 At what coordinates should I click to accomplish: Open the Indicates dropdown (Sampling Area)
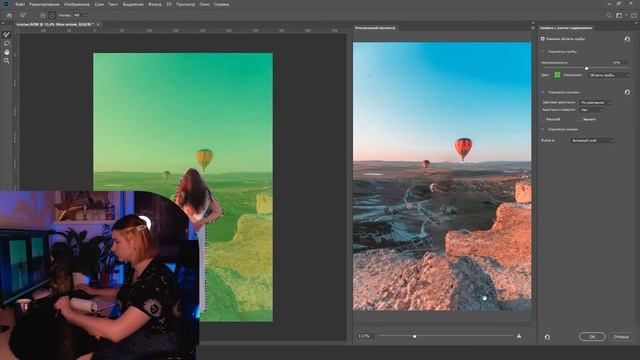point(609,75)
